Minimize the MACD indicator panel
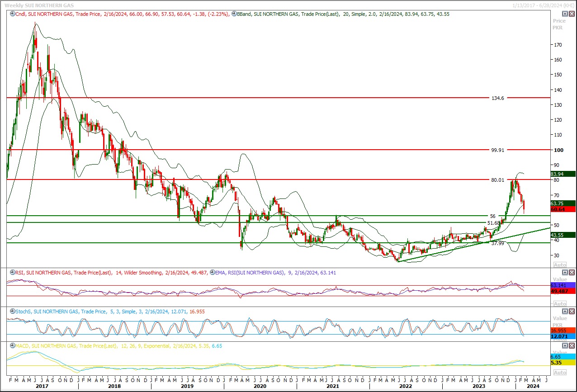This screenshot has height=392, width=577. pyautogui.click(x=565, y=345)
